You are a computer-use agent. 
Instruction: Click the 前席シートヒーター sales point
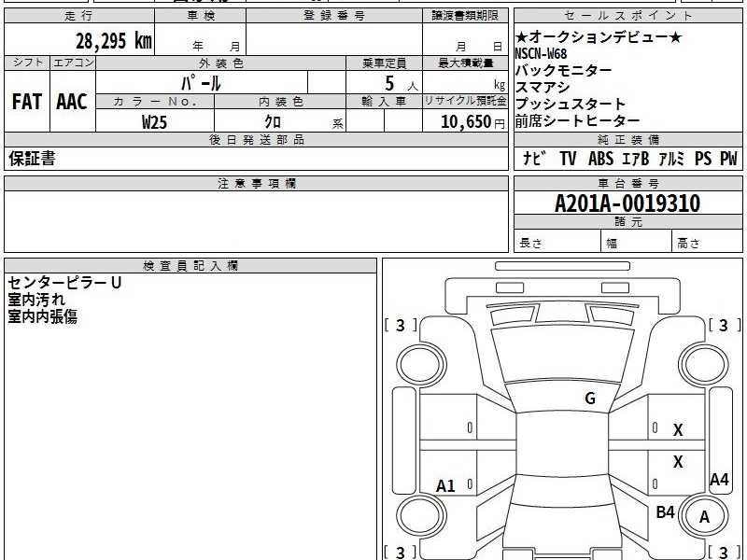click(x=577, y=121)
